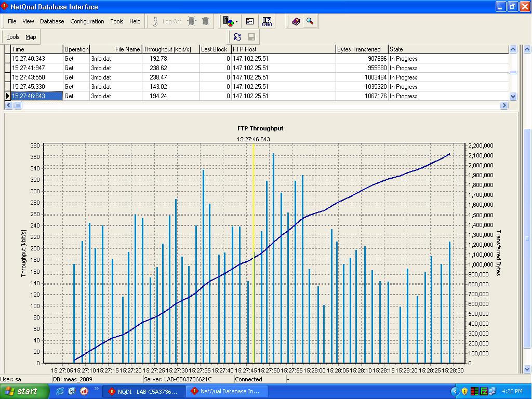Click the form list view toolbar icon
Screen dimensions: 532x399
[x=250, y=21]
